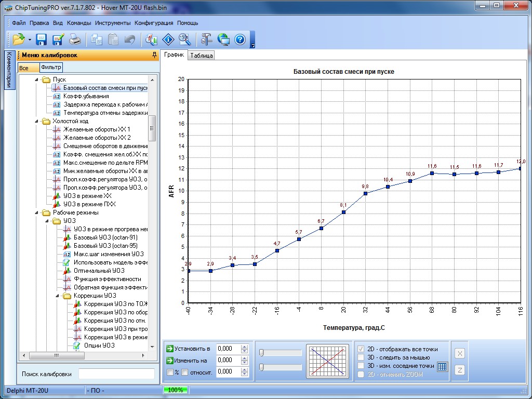Screen dimensions: 532x399
Task: Collapse the 'Коррекции УОЗ' tree folder
Action: [x=58, y=296]
